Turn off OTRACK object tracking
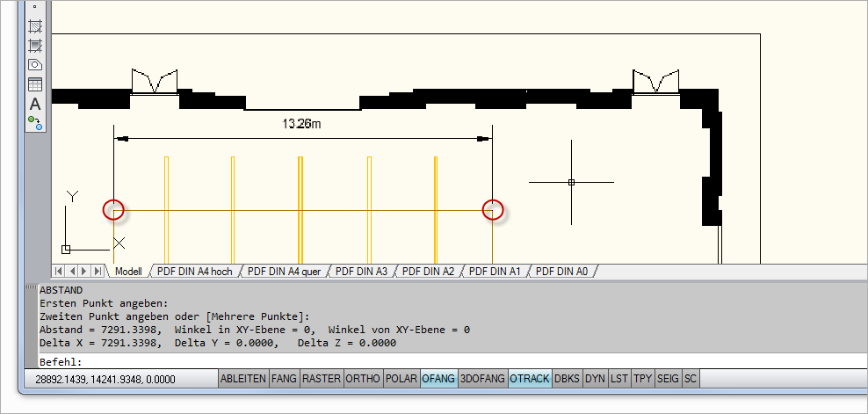This screenshot has height=414, width=868. 530,379
